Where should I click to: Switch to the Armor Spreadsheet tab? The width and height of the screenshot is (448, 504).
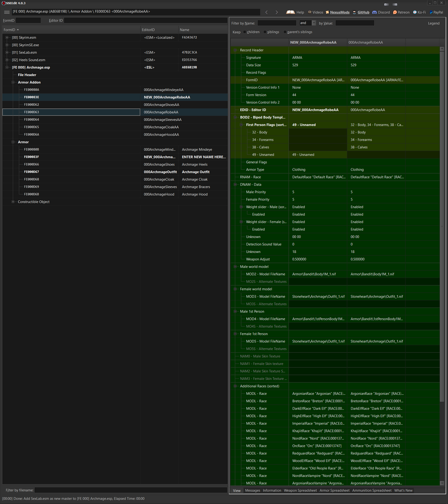point(335,490)
